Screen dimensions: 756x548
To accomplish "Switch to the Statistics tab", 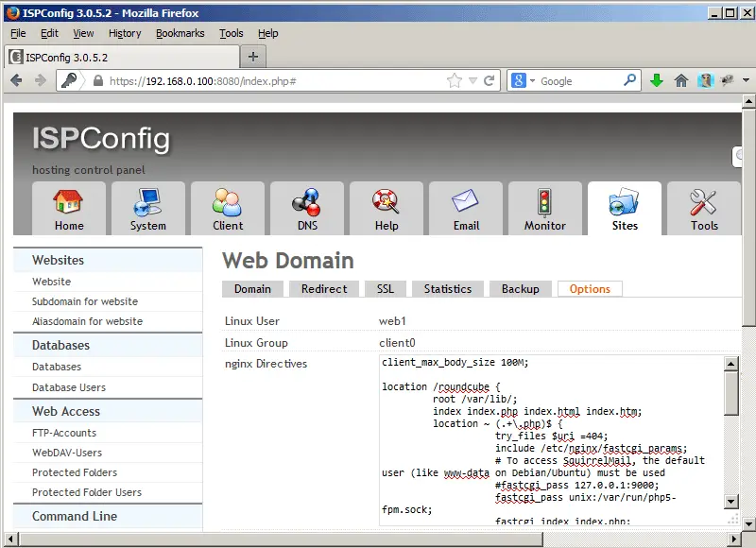I will (447, 289).
